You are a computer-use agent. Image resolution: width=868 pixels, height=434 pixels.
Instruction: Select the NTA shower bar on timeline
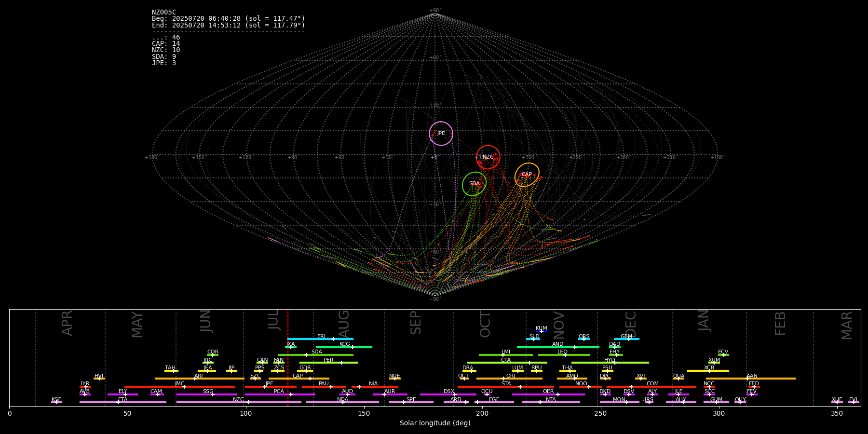pyautogui.click(x=551, y=402)
